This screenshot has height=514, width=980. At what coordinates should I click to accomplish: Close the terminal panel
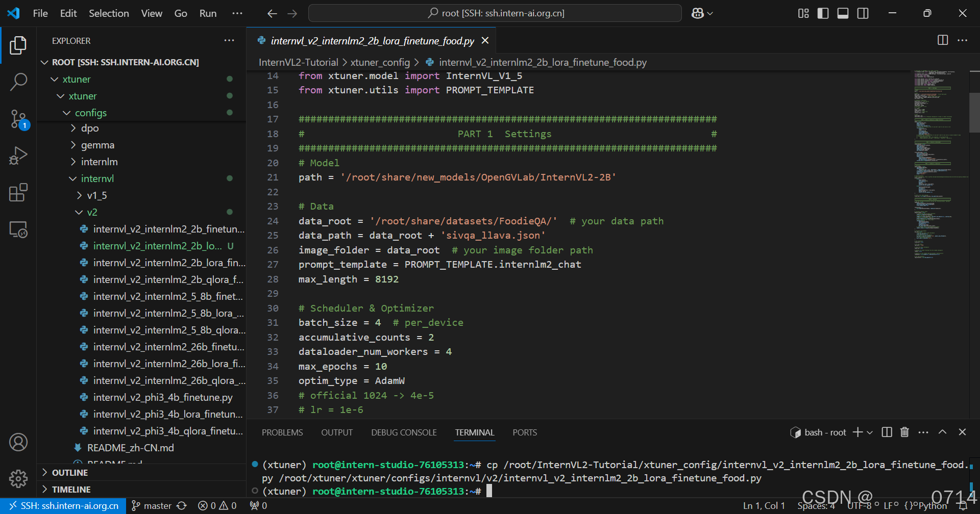click(963, 432)
